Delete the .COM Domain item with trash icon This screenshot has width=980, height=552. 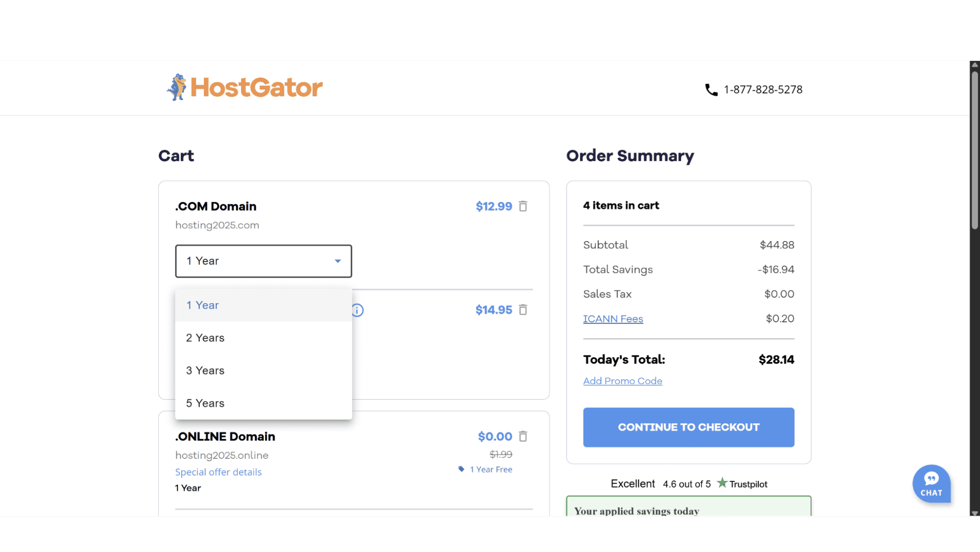pyautogui.click(x=523, y=207)
